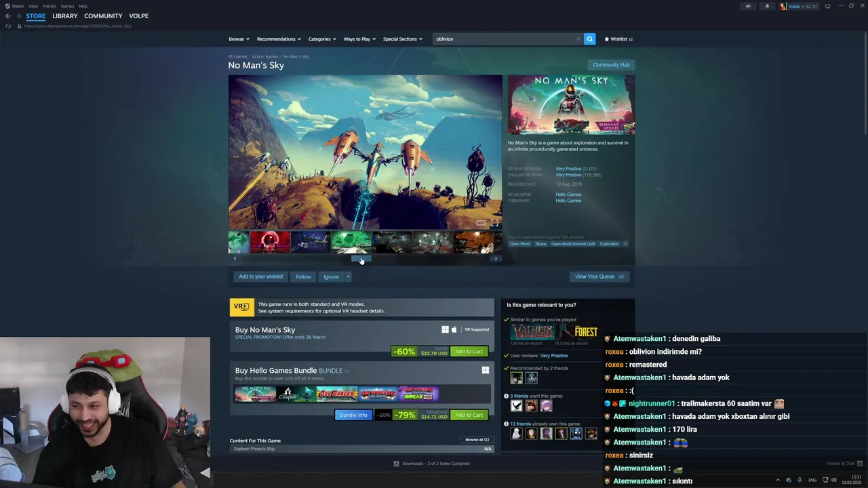868x488 pixels.
Task: Open the VOLPE profile tab
Action: click(x=139, y=16)
